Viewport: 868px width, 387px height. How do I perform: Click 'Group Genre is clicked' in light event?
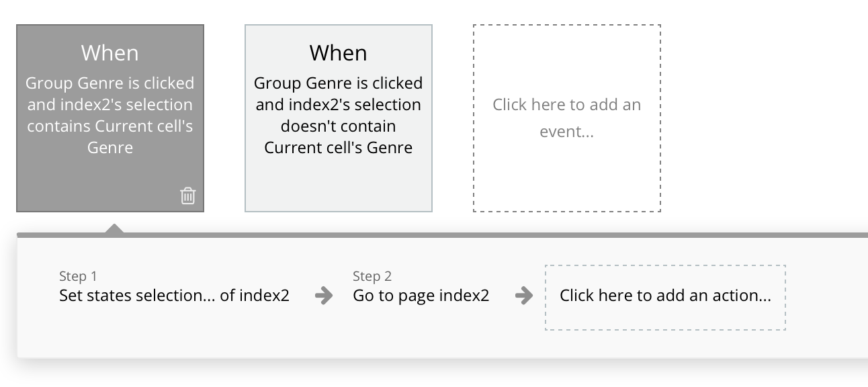[x=338, y=83]
